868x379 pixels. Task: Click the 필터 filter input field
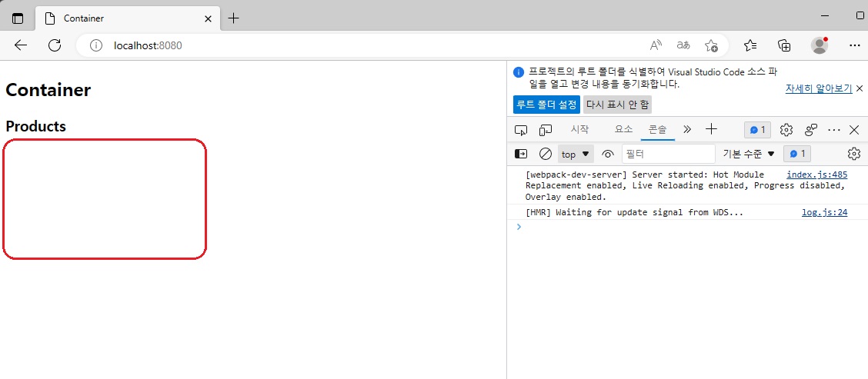click(x=669, y=154)
